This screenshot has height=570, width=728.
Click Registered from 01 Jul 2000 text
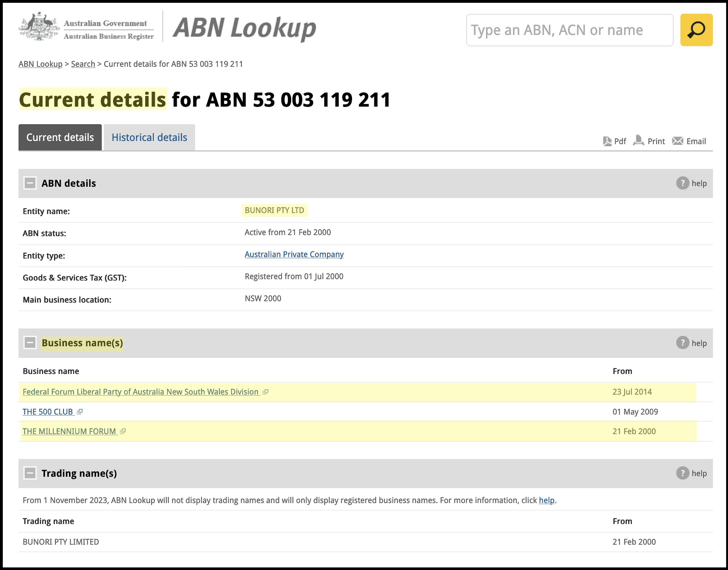[x=294, y=276]
